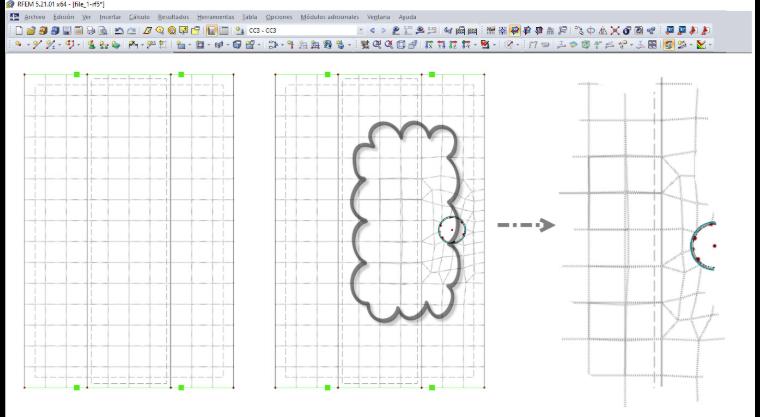Image resolution: width=760 pixels, height=417 pixels.
Task: Open the Edición menu
Action: [x=63, y=17]
